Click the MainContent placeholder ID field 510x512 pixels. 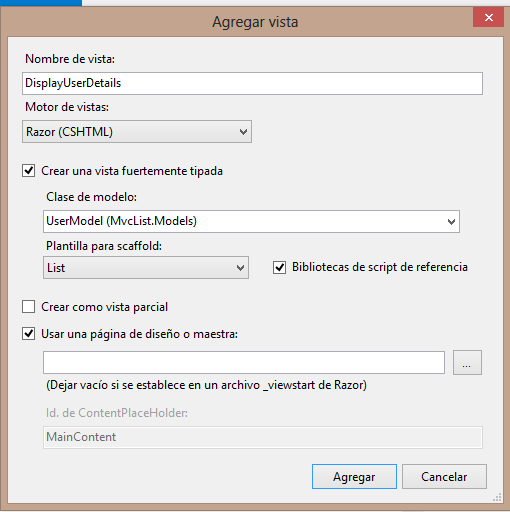263,437
